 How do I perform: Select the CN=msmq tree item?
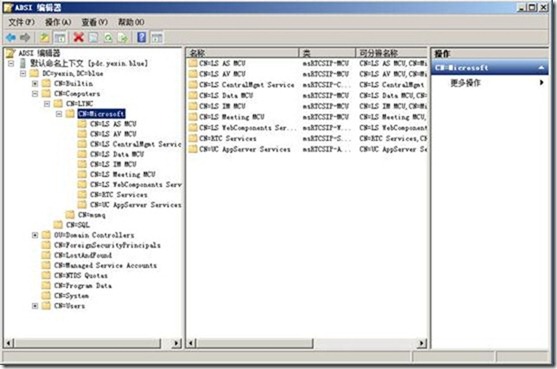tap(91, 215)
